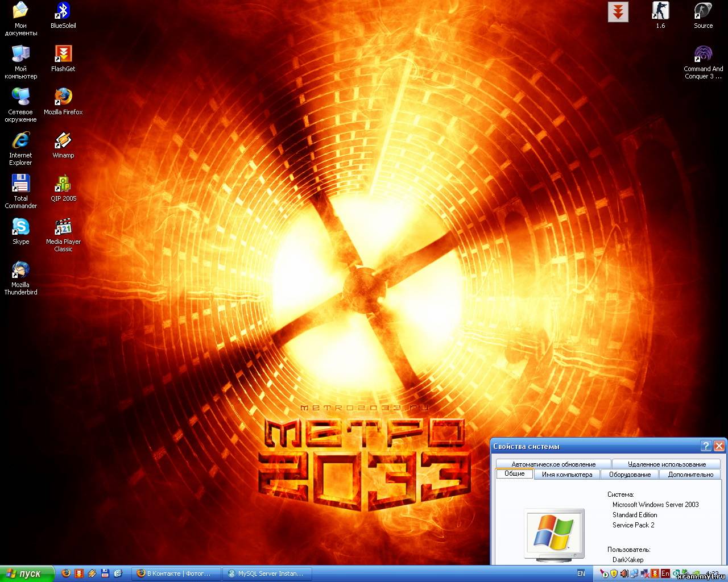Close the Свойства системы dialog
Screen dimensions: 728x582
tap(719, 446)
